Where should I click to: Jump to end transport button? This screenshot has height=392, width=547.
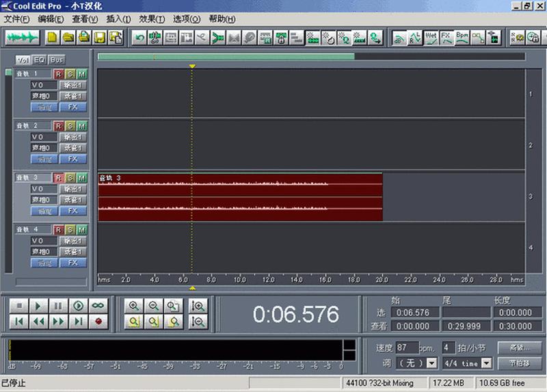click(78, 322)
